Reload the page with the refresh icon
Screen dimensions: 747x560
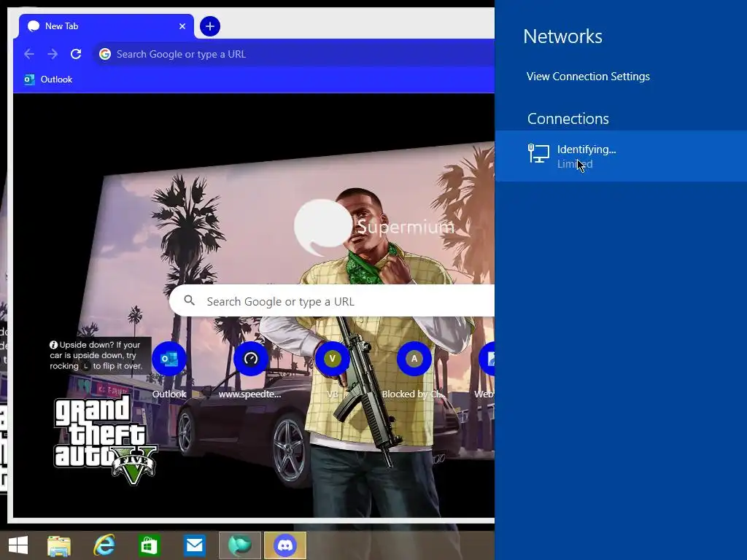click(x=76, y=54)
